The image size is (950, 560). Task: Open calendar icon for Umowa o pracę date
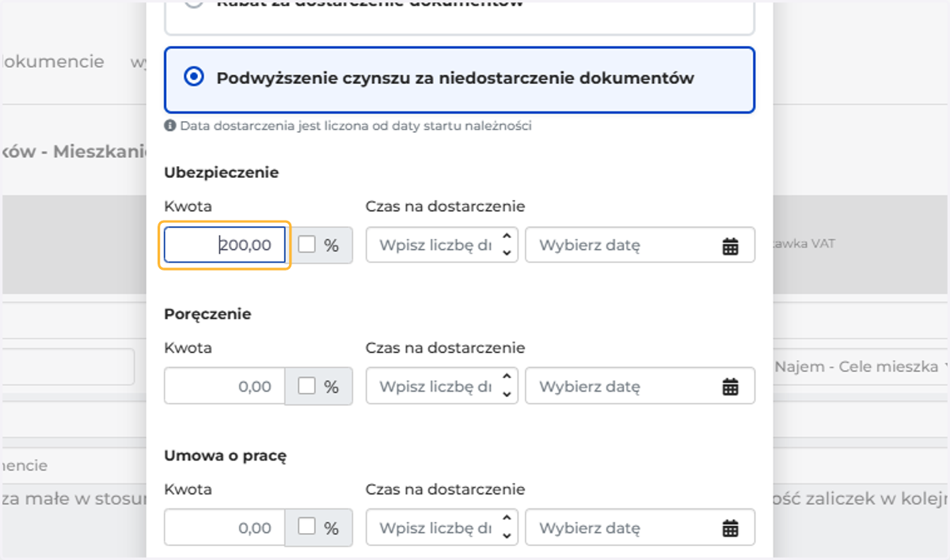click(x=730, y=529)
